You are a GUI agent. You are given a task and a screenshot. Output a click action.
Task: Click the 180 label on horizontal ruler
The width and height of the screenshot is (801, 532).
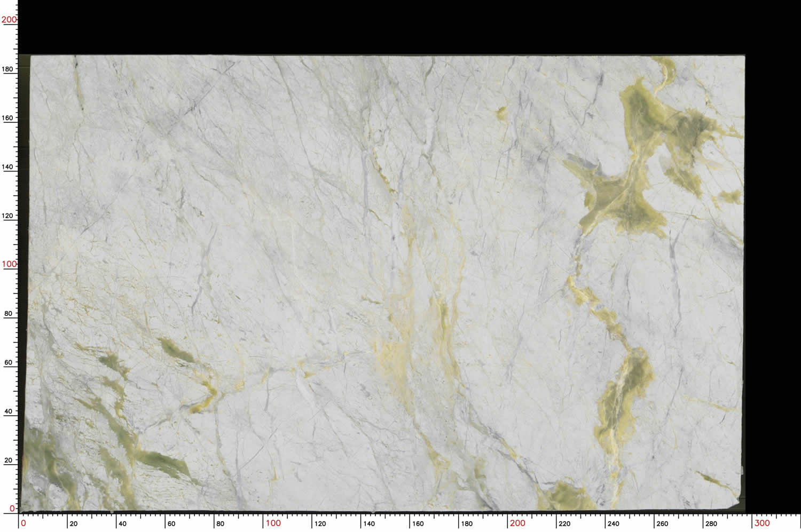[467, 523]
